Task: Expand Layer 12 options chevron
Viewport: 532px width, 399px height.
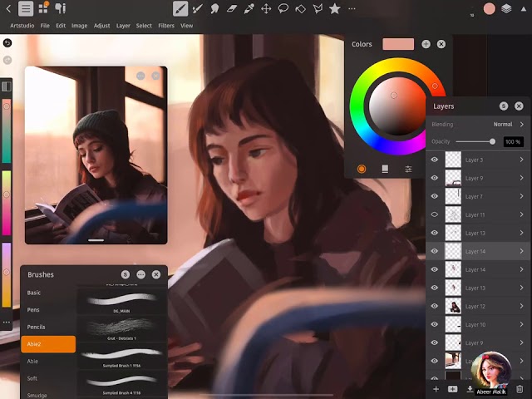Action: (521, 306)
